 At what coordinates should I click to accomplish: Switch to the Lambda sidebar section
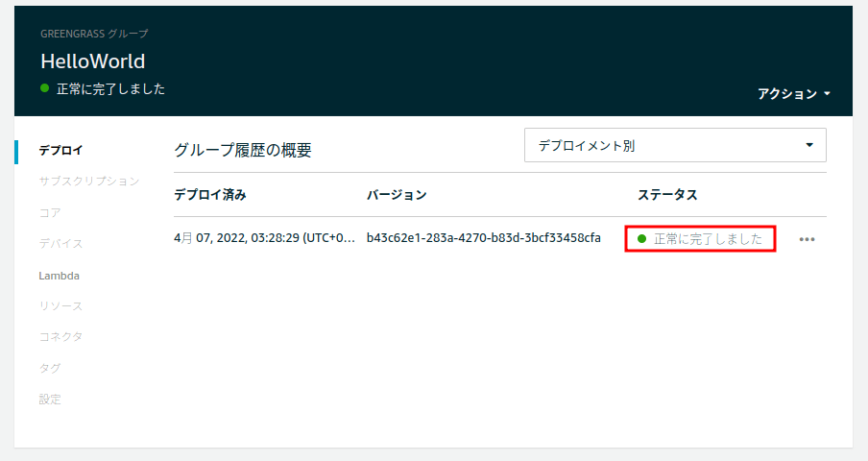[x=60, y=276]
